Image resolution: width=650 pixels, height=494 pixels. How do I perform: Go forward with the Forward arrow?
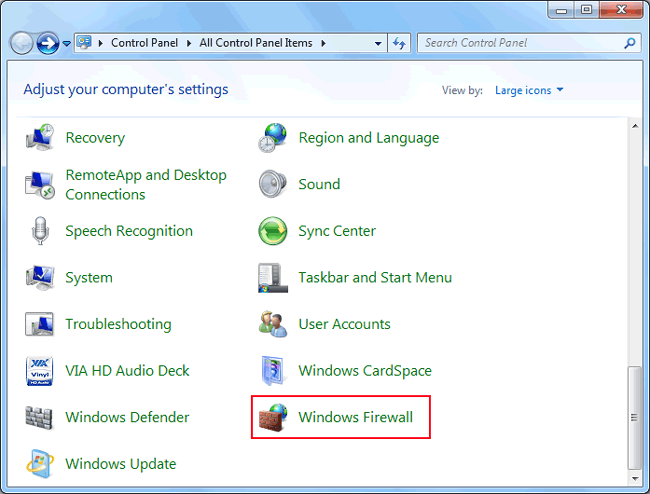coord(48,43)
